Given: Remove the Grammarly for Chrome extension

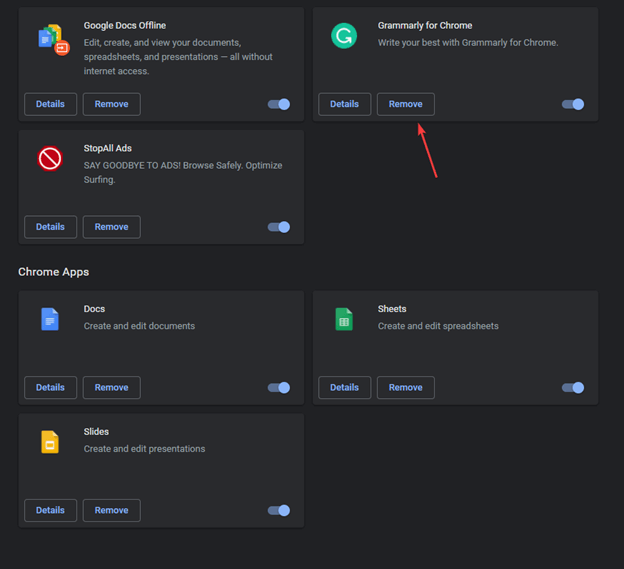Looking at the screenshot, I should point(405,104).
